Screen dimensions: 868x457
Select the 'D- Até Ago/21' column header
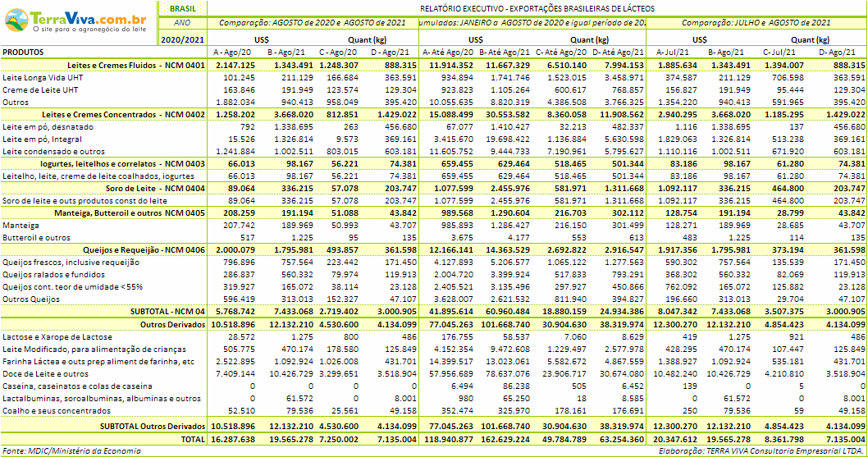[x=619, y=52]
